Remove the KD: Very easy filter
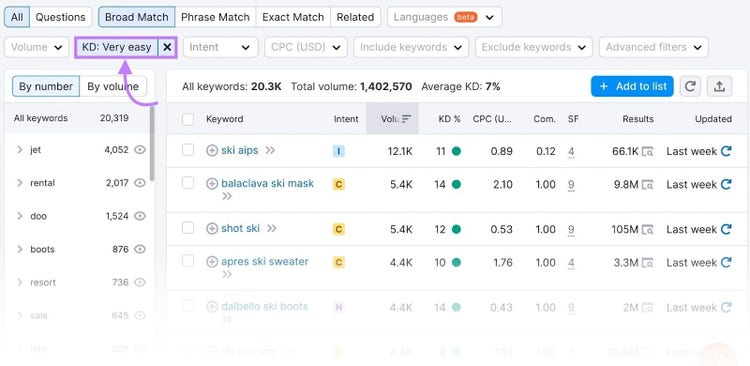The height and width of the screenshot is (366, 750). [x=167, y=47]
